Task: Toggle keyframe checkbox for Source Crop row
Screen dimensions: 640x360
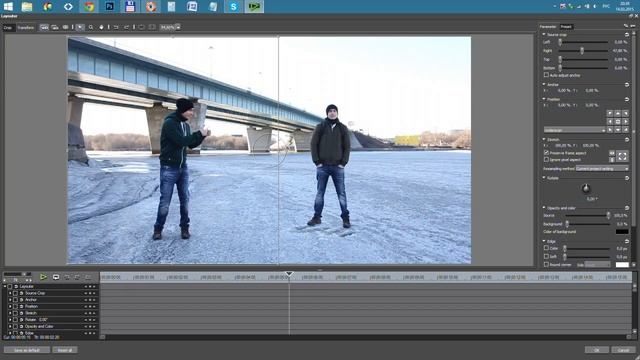Action: click(x=16, y=293)
